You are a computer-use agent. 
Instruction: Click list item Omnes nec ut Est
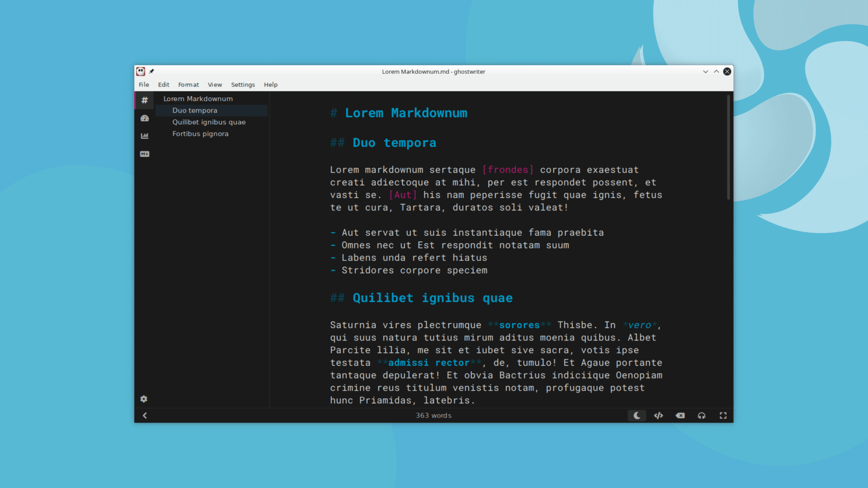(455, 245)
